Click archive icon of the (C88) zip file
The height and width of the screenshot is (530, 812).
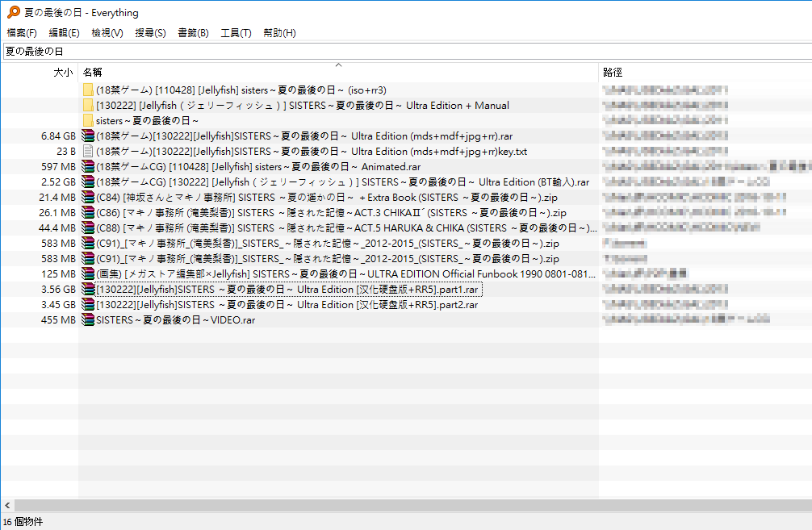[x=88, y=227]
